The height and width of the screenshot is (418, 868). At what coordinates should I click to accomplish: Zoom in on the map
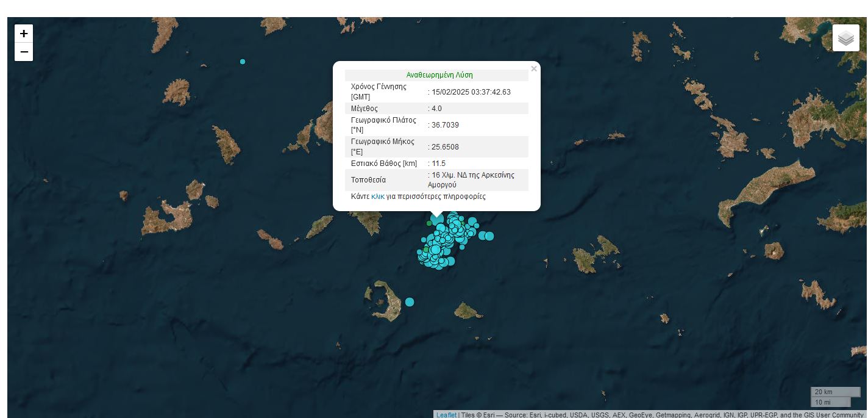(24, 34)
